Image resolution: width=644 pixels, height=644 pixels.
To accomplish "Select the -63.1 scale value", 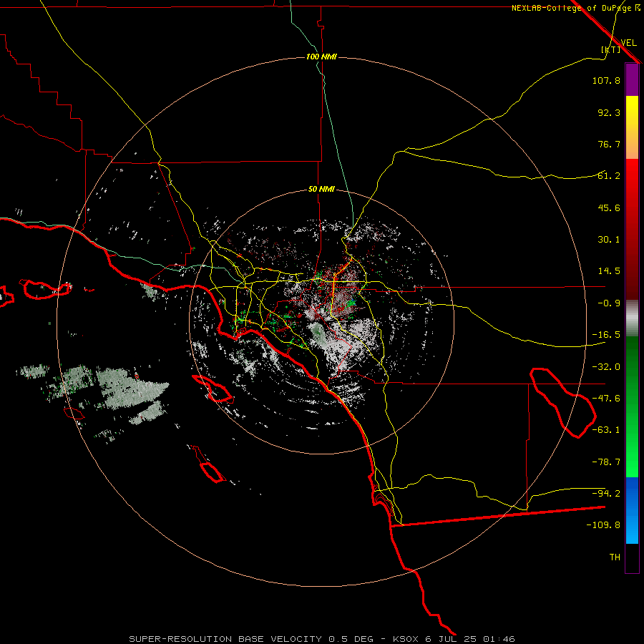I will tap(606, 430).
